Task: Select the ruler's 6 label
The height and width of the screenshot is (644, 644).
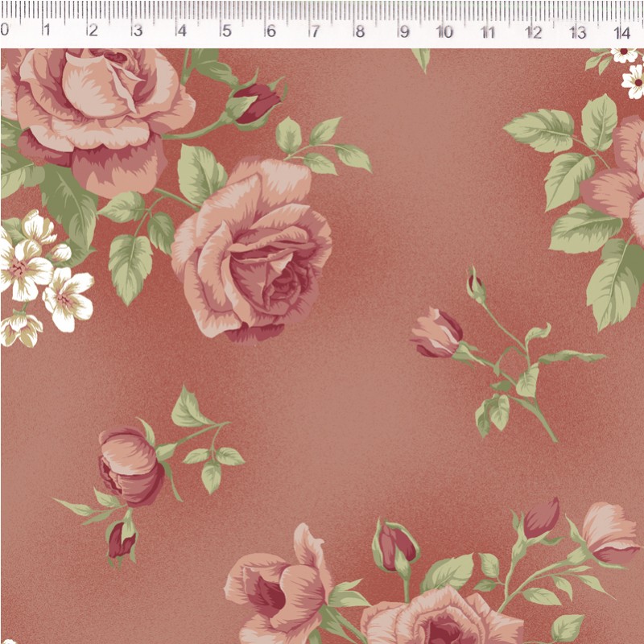Action: point(271,31)
